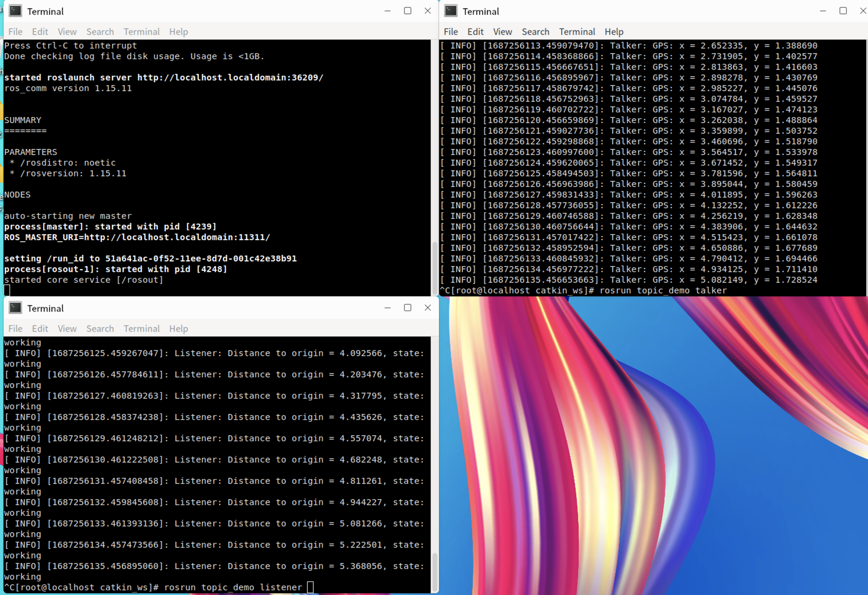Open the File menu in the talker terminal
This screenshot has height=595, width=868.
point(451,32)
